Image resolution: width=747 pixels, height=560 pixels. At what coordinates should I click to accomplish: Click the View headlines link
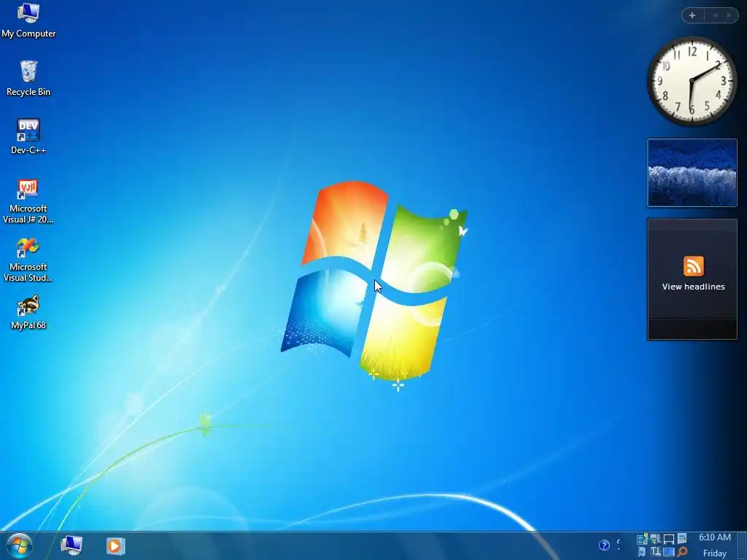[x=693, y=287]
